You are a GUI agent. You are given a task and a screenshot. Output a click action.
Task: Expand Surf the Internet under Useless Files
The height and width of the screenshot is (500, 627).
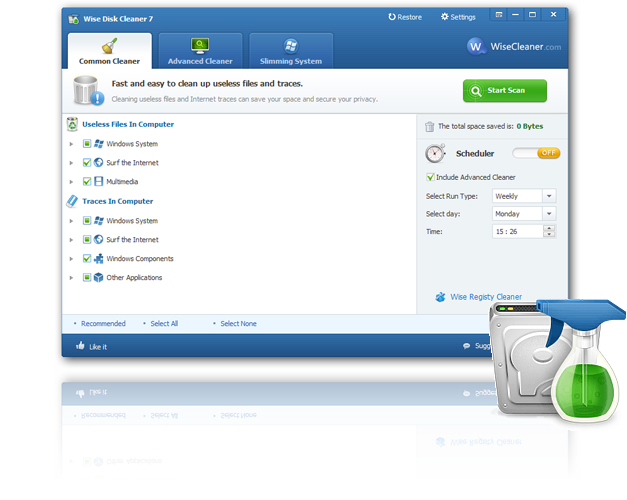click(x=71, y=163)
